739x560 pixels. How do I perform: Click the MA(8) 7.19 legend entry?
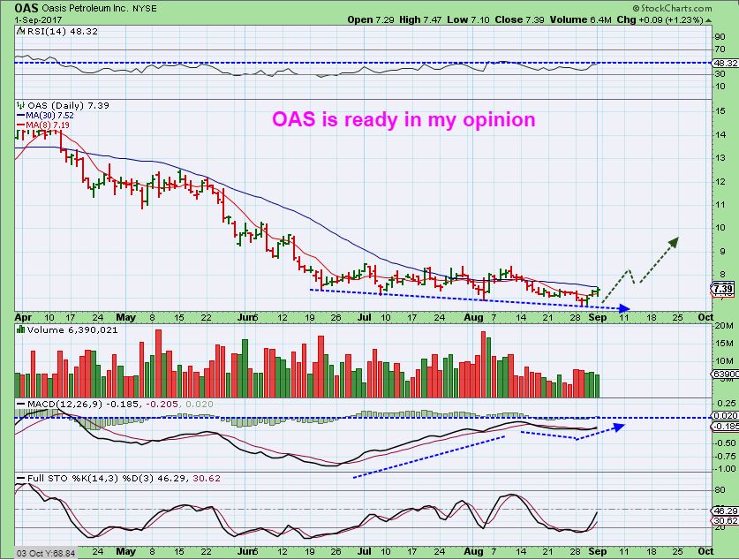[x=43, y=125]
